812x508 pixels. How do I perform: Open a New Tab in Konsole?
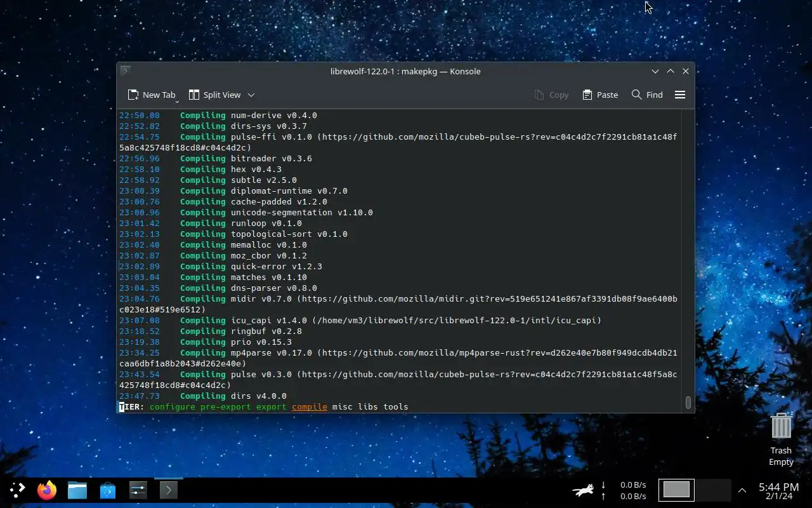[151, 95]
